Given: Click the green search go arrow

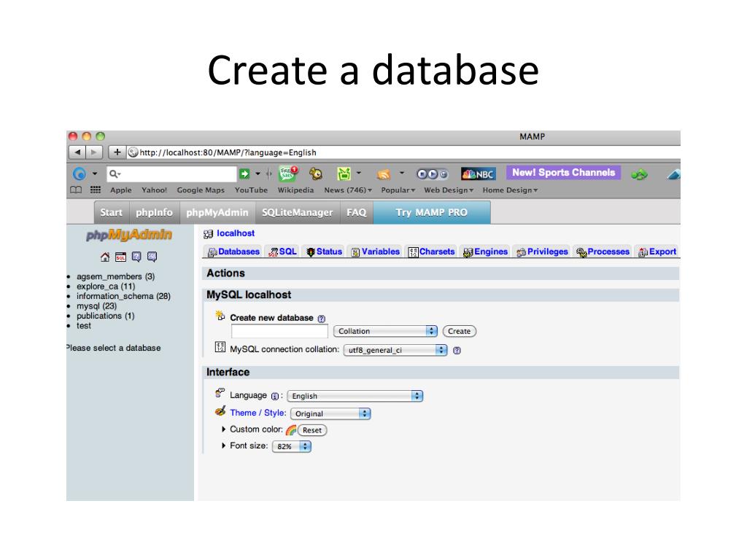Looking at the screenshot, I should [x=244, y=174].
